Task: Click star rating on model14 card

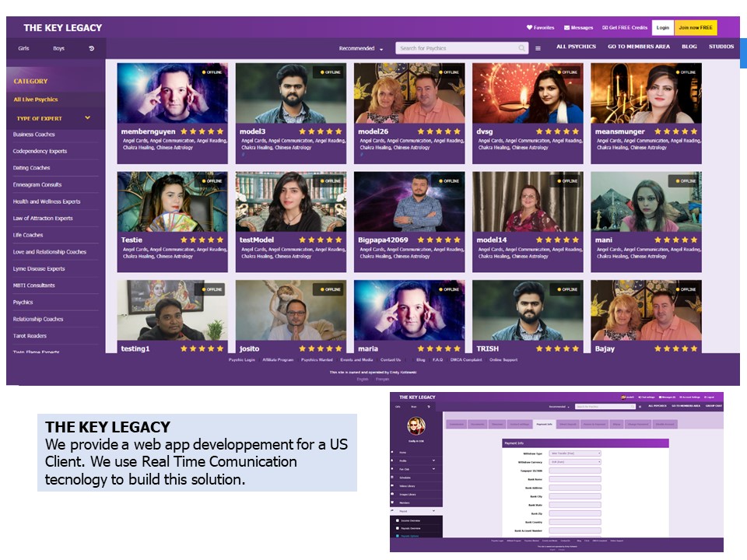Action: pyautogui.click(x=557, y=240)
